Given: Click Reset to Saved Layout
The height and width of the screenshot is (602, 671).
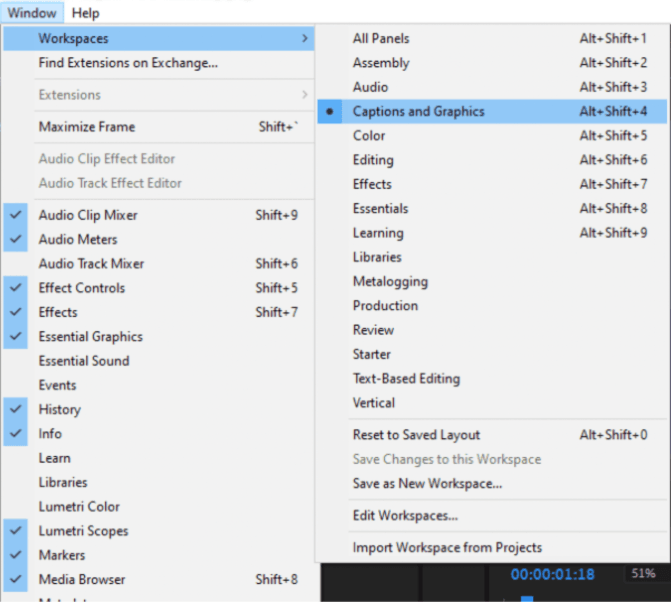Looking at the screenshot, I should click(416, 435).
